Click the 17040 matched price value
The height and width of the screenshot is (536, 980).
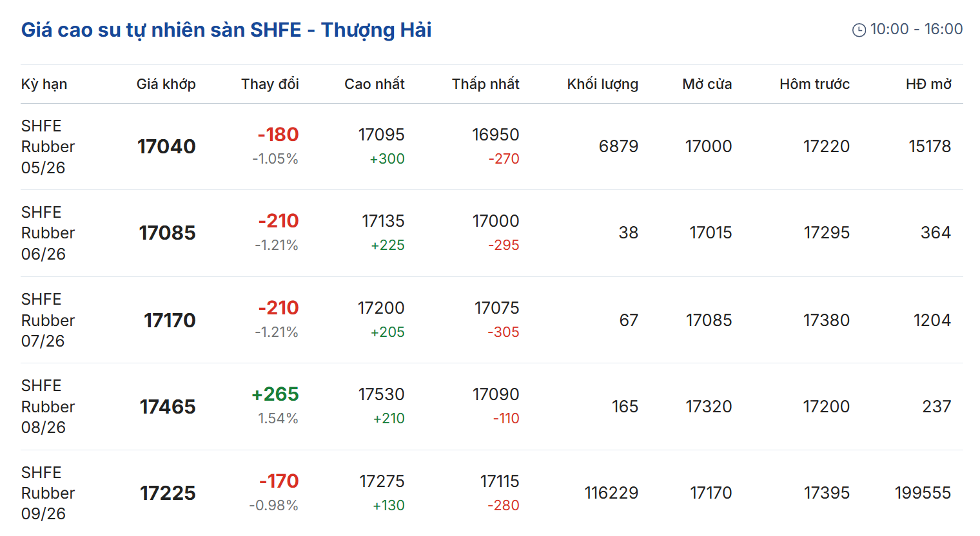coord(166,147)
